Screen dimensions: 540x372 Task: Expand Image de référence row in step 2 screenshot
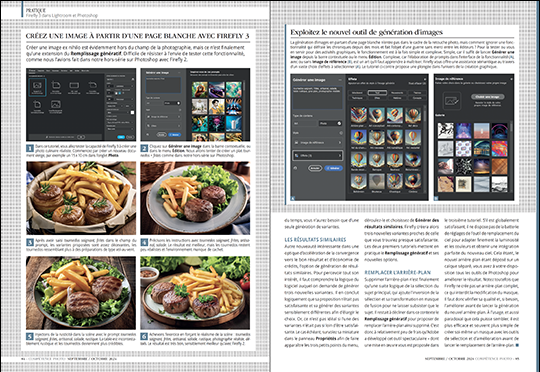163,117
